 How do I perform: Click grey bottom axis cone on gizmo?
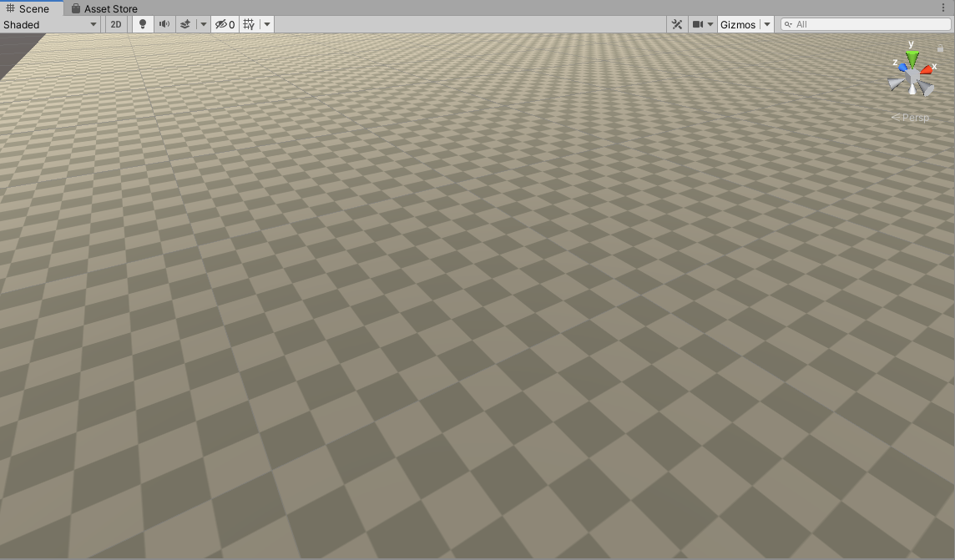coord(912,88)
